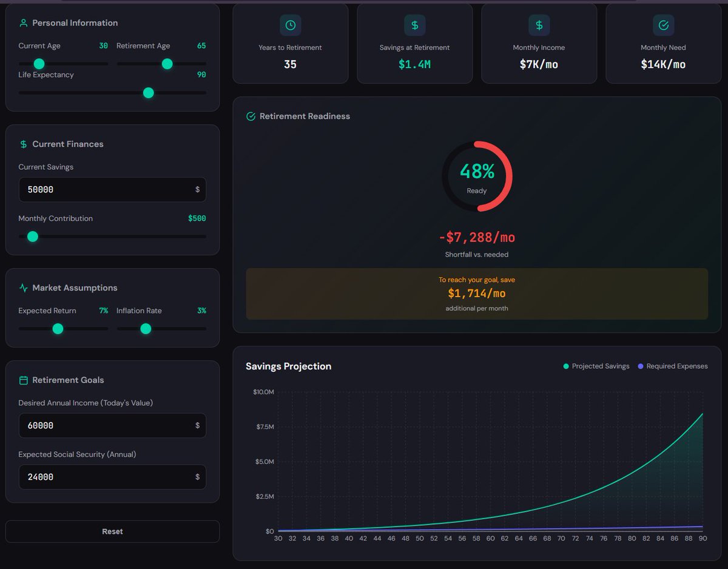Click the Desired Annual Income input showing 60000

tap(112, 426)
